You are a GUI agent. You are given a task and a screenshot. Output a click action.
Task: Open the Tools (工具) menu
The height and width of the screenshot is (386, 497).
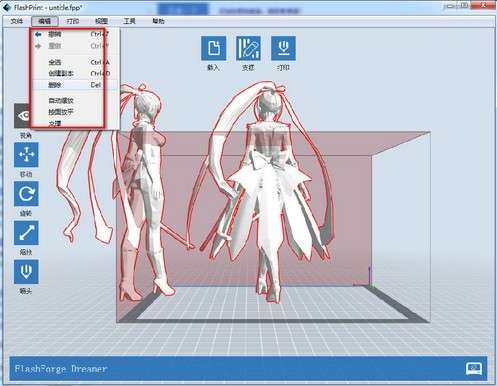click(x=129, y=21)
